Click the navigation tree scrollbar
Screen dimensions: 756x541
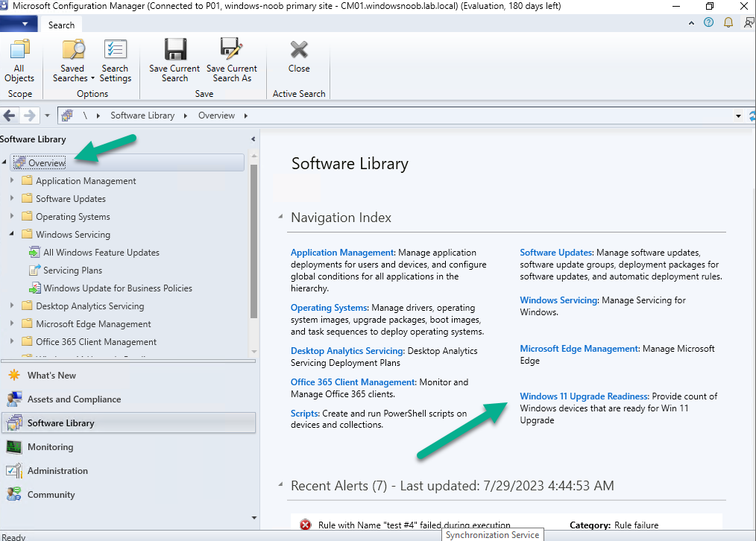253,241
